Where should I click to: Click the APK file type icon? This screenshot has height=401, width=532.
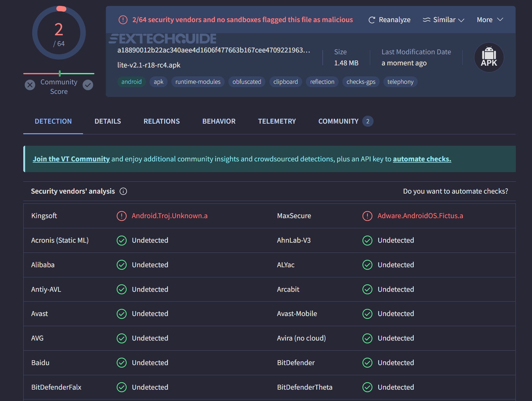(x=489, y=57)
